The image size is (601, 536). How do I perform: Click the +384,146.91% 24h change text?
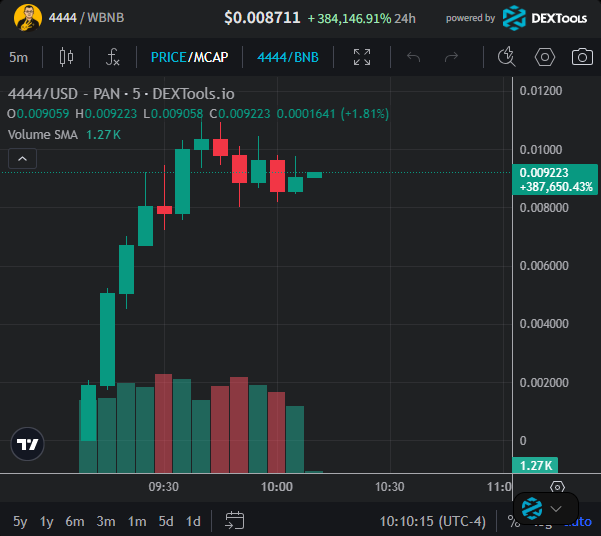click(x=361, y=18)
